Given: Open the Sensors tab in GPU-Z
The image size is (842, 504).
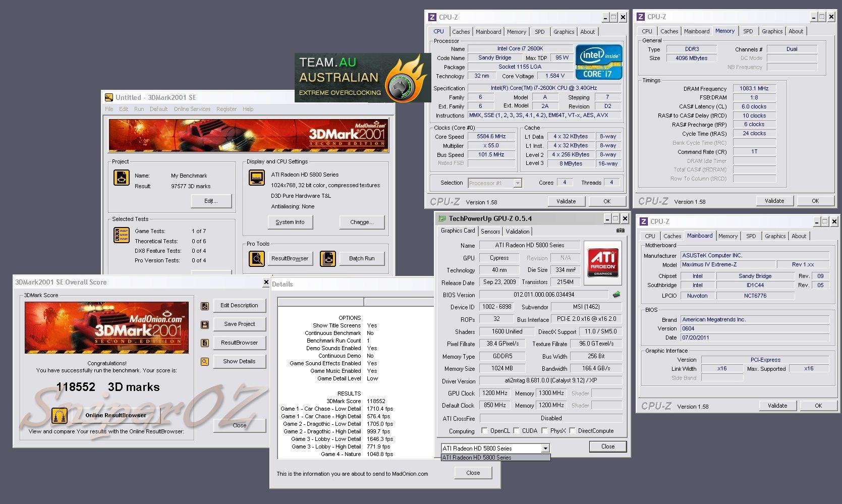Looking at the screenshot, I should coord(490,232).
